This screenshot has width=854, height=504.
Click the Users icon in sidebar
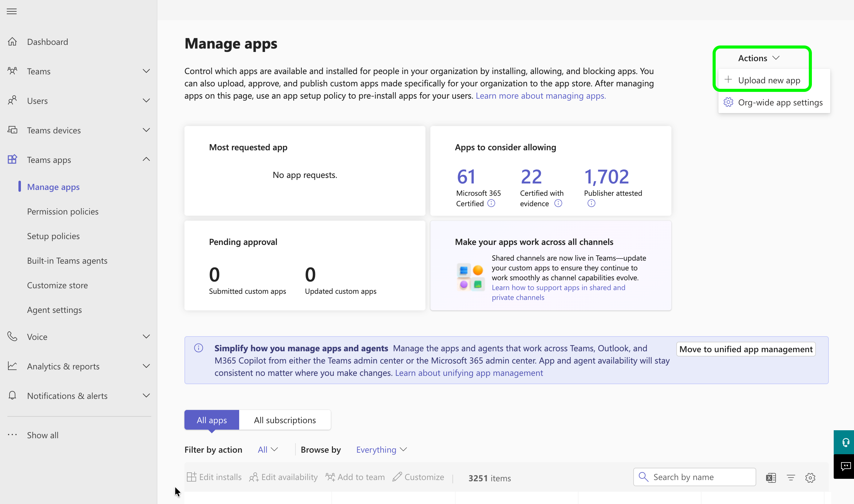click(x=12, y=100)
